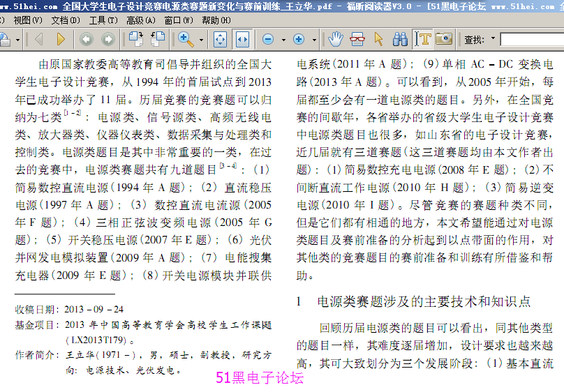This screenshot has height=392, width=564.
Task: Open the 文档(D) menu
Action: pos(66,20)
